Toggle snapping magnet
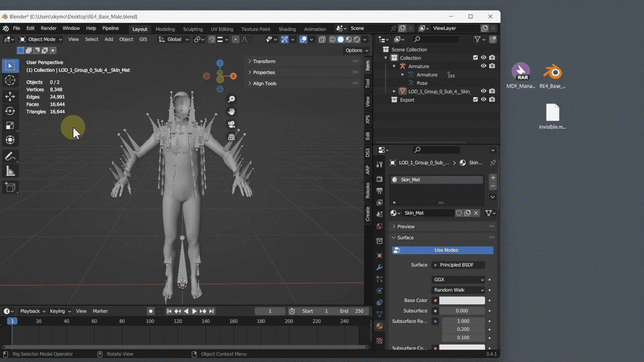 [212, 39]
